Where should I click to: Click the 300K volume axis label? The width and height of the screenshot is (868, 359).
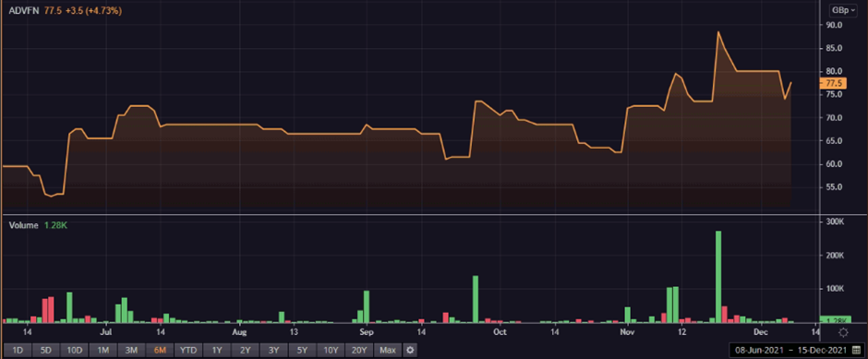tap(834, 221)
